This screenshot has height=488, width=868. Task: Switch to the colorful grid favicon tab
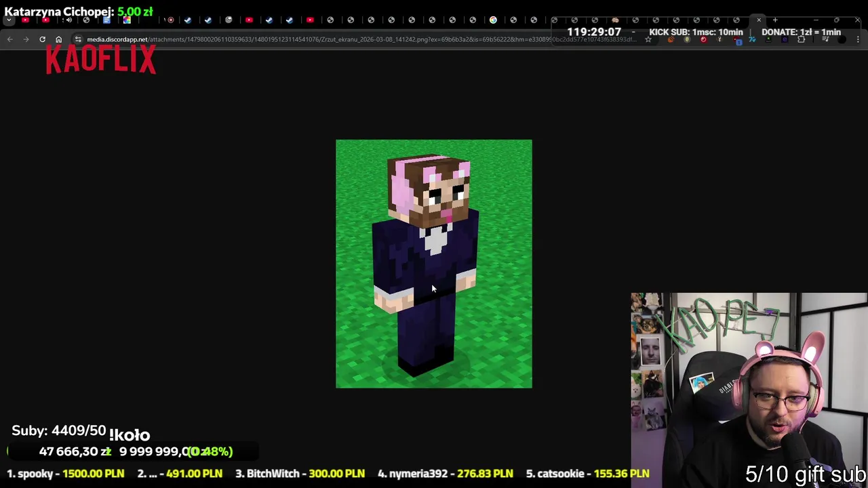(x=127, y=20)
